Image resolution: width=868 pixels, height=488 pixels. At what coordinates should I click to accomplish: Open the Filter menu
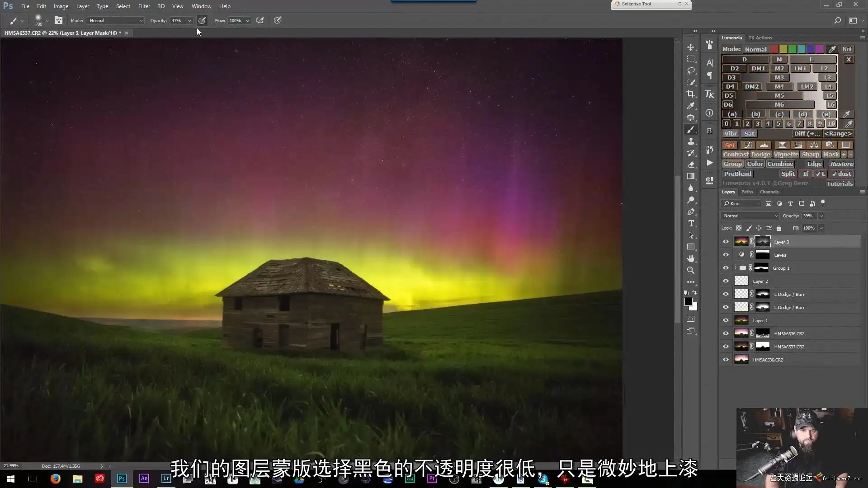point(144,6)
